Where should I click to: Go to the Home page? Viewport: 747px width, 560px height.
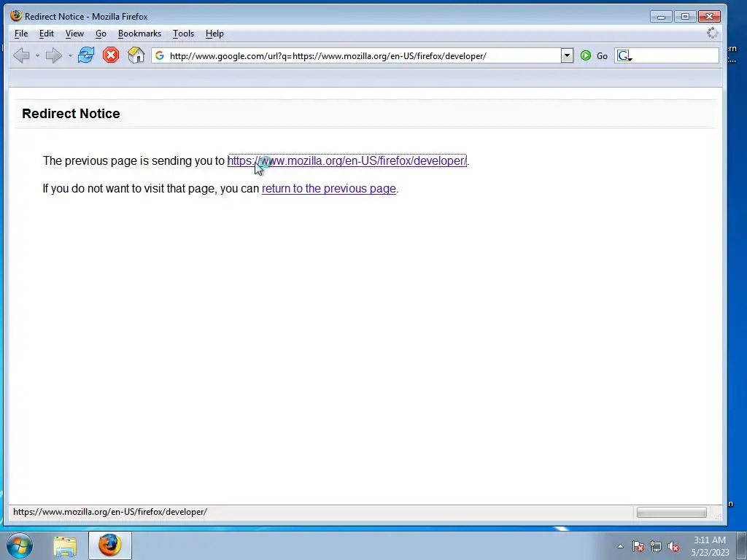[x=136, y=55]
